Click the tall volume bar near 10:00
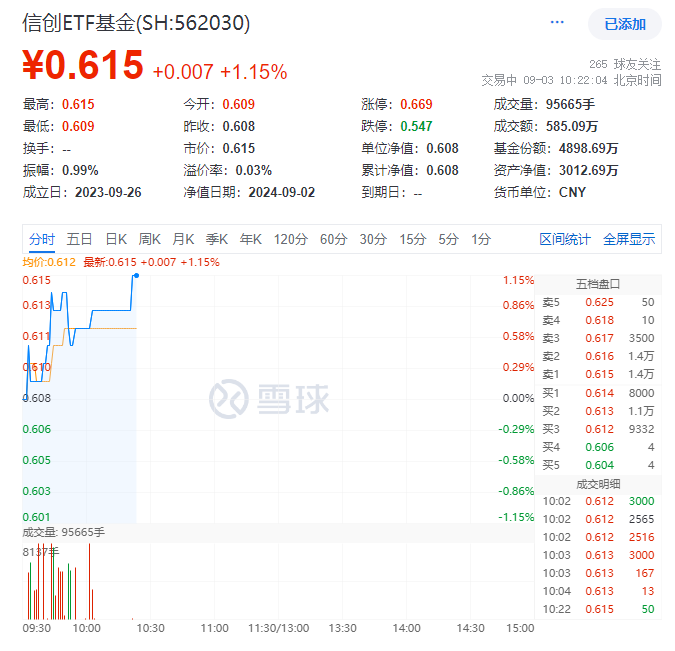 (x=90, y=581)
